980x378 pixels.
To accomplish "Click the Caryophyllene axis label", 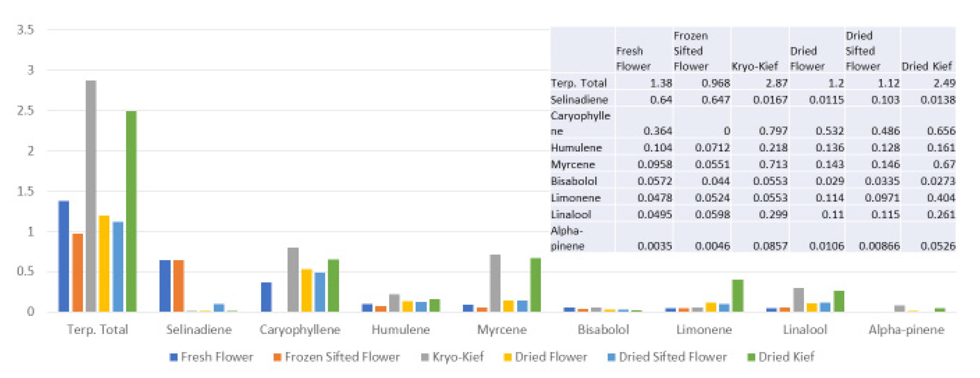I will (x=300, y=329).
